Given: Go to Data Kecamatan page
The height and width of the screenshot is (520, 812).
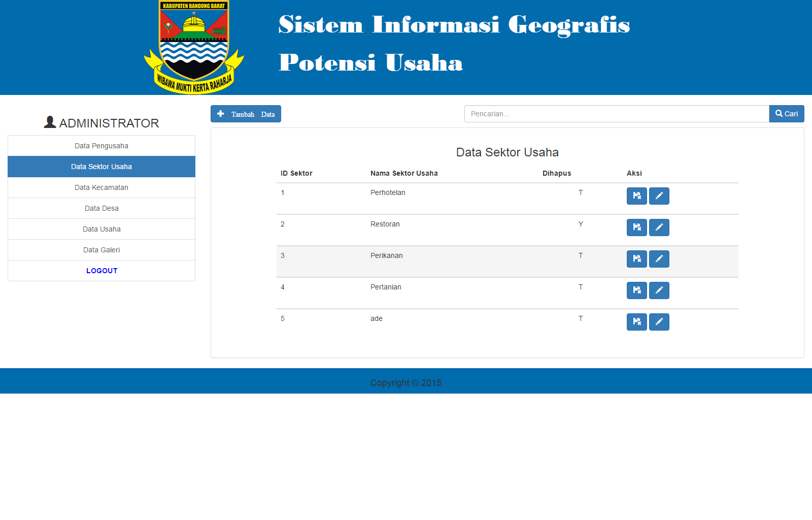Looking at the screenshot, I should click(101, 187).
